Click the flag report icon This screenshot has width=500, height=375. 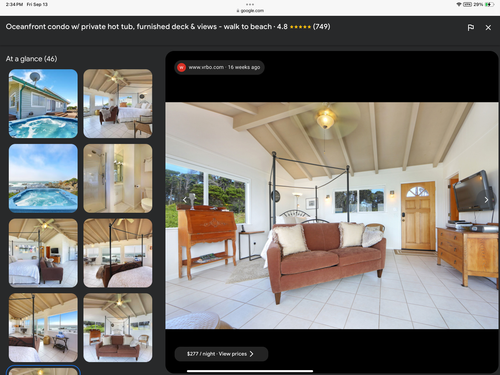click(x=470, y=28)
